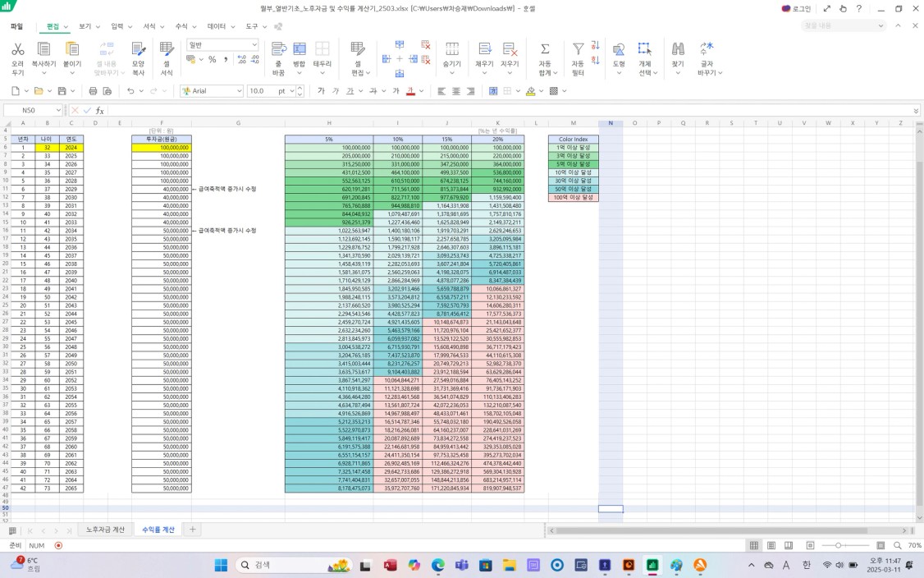Click the Print icon in quick toolbar
This screenshot has width=924, height=578.
click(93, 91)
